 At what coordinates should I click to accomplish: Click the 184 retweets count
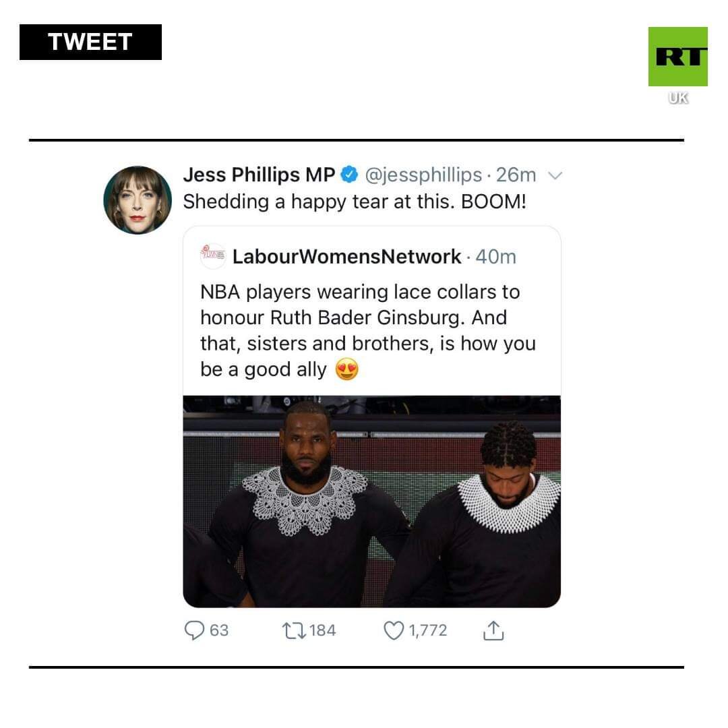(x=322, y=630)
